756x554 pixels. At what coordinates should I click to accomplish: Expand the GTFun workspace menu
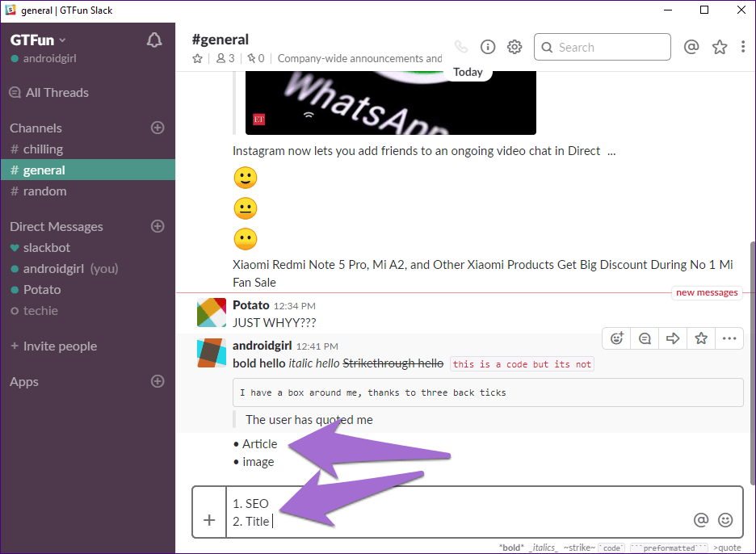click(38, 40)
